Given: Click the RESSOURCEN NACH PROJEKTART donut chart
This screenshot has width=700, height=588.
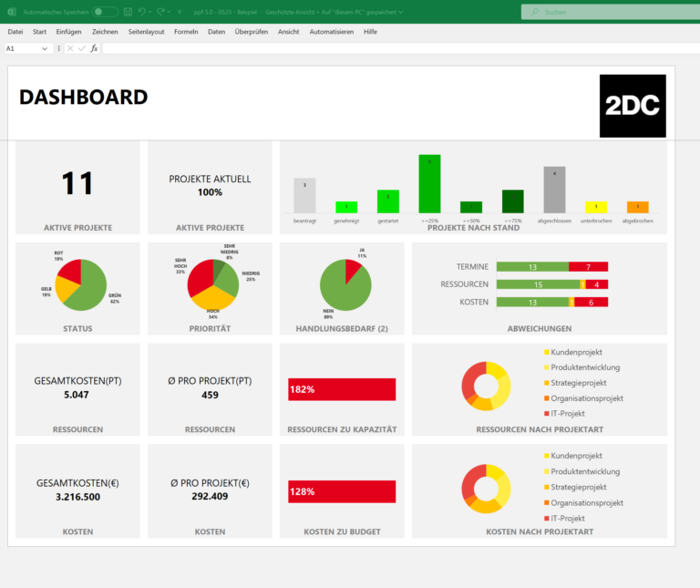Looking at the screenshot, I should [x=486, y=386].
